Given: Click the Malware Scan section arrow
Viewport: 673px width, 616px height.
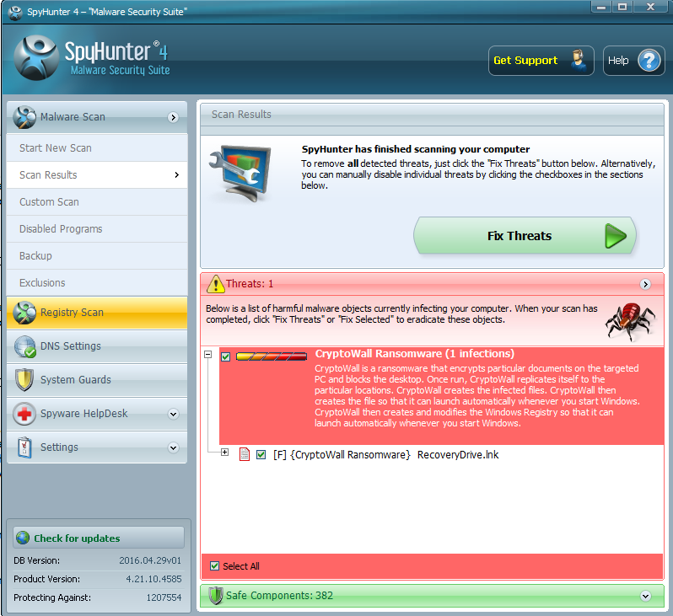Looking at the screenshot, I should (173, 117).
